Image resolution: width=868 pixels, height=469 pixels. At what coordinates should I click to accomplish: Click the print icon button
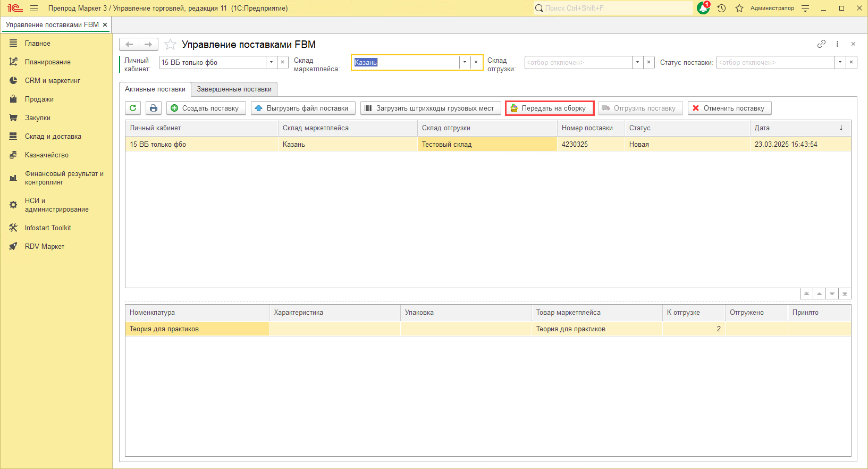click(153, 108)
